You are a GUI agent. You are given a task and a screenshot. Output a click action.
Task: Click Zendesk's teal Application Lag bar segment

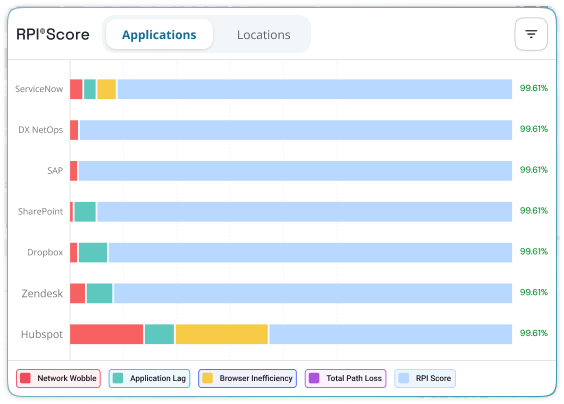click(100, 293)
